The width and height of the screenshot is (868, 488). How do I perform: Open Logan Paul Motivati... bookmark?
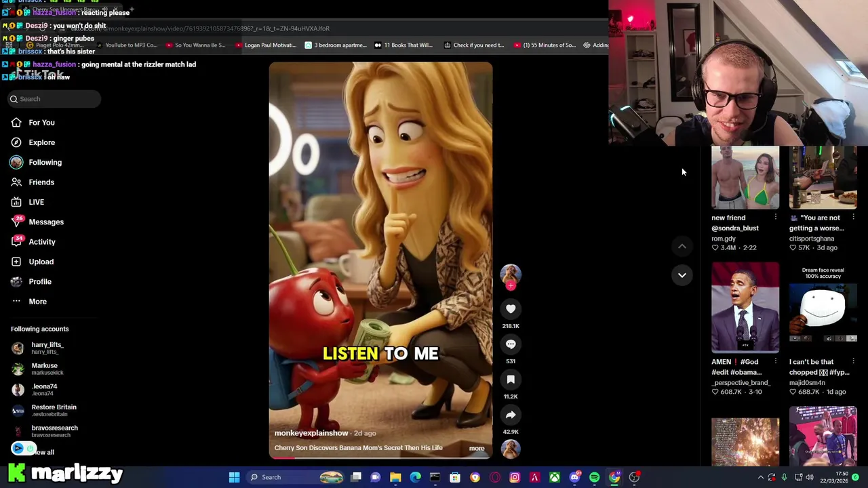266,45
